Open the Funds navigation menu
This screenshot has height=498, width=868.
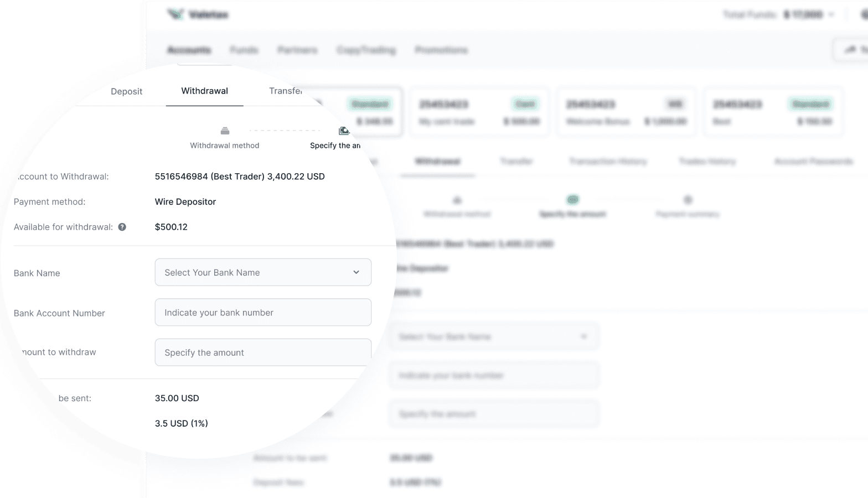tap(244, 50)
